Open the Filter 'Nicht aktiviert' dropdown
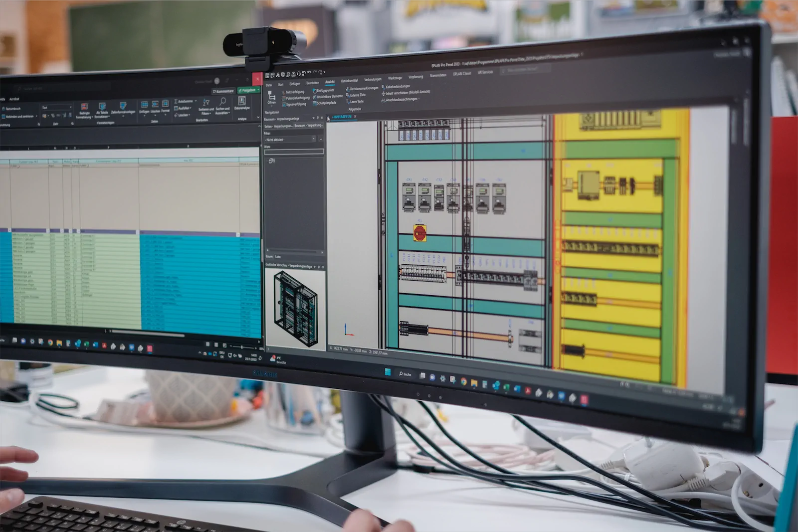798x532 pixels. pyautogui.click(x=314, y=139)
